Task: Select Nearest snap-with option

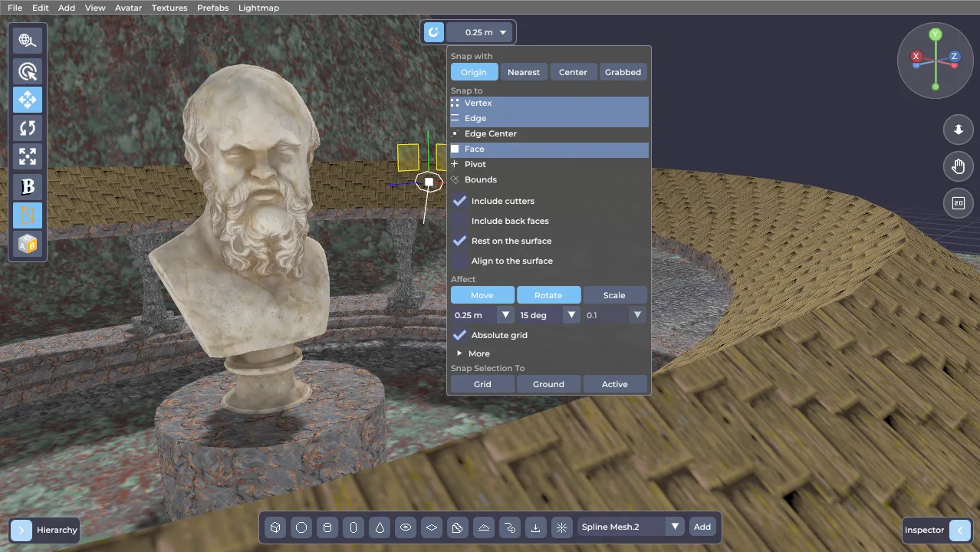Action: 524,72
